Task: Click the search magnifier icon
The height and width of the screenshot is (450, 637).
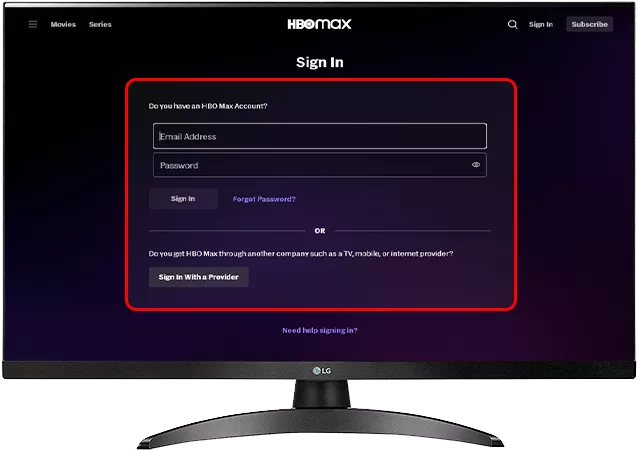Action: pyautogui.click(x=513, y=24)
